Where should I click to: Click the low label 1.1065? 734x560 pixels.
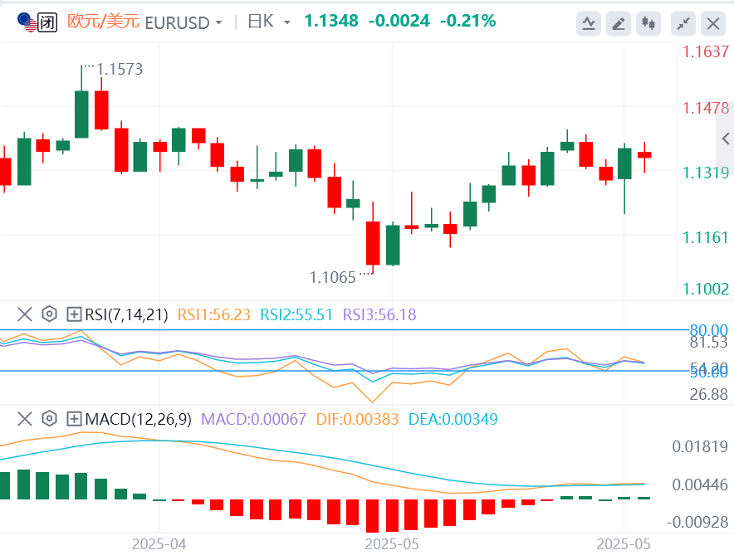332,277
